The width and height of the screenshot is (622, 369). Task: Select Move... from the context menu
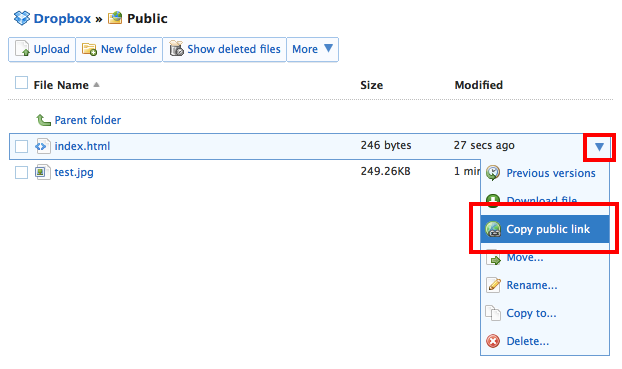click(x=545, y=258)
